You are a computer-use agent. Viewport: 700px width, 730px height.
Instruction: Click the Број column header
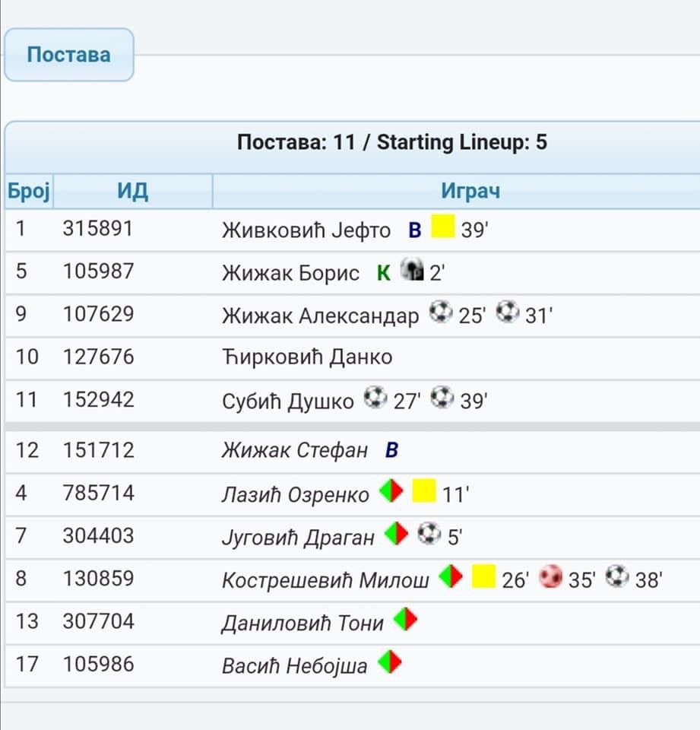29,191
